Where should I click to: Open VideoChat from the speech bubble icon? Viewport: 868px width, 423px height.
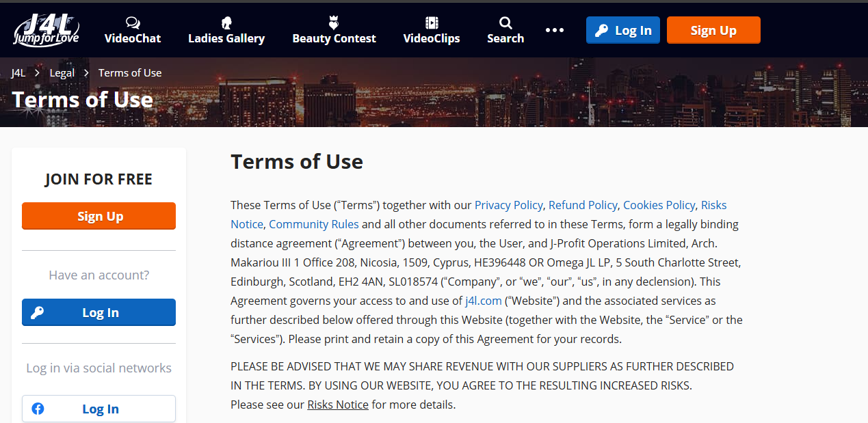(x=133, y=23)
